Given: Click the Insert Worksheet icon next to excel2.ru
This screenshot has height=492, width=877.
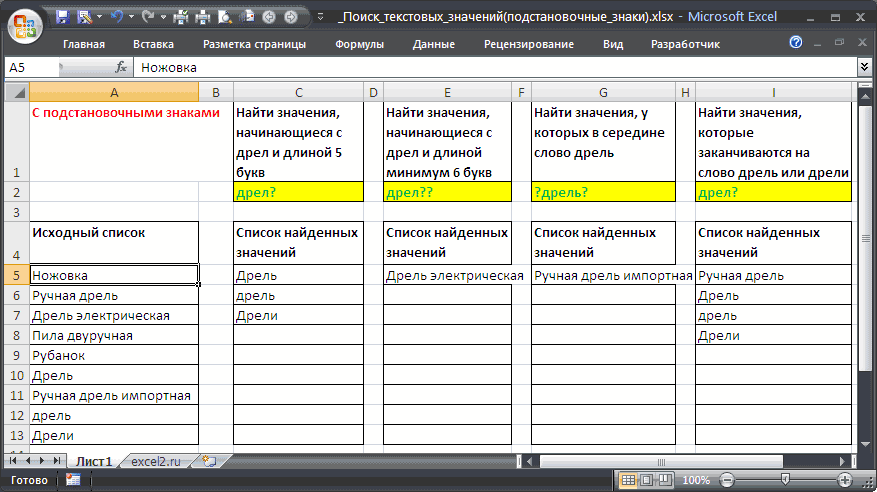Looking at the screenshot, I should click(208, 461).
